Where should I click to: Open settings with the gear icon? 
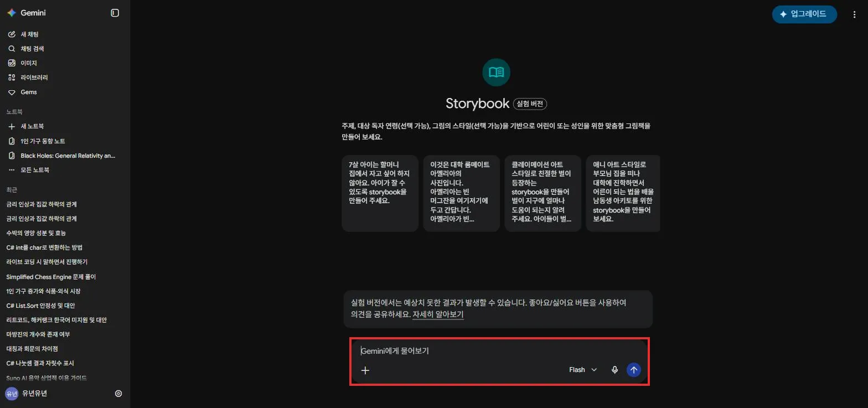click(118, 394)
